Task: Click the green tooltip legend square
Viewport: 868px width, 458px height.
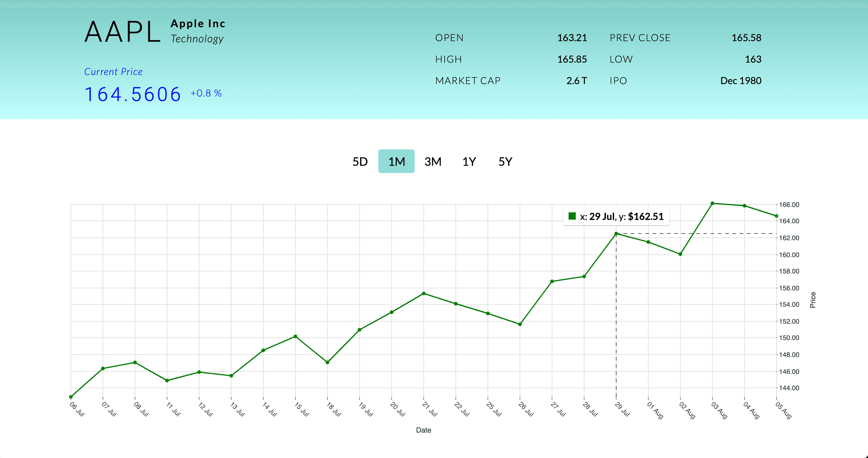Action: [x=572, y=216]
